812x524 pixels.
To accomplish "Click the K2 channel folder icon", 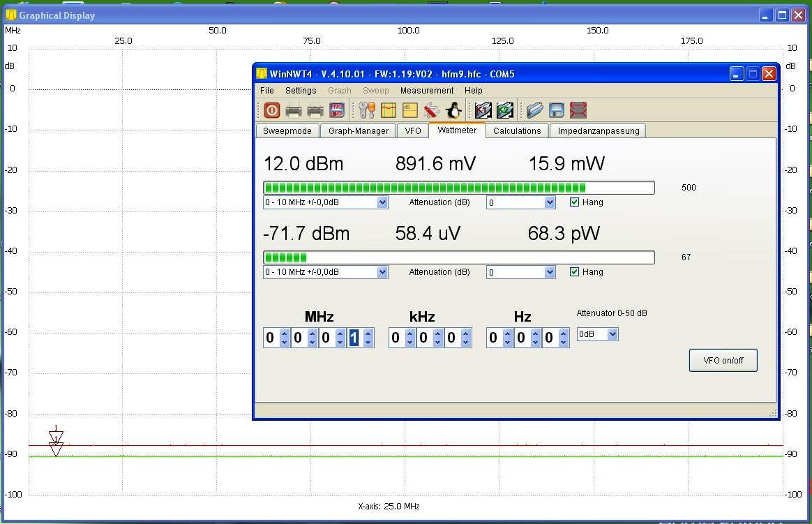I will pyautogui.click(x=505, y=110).
